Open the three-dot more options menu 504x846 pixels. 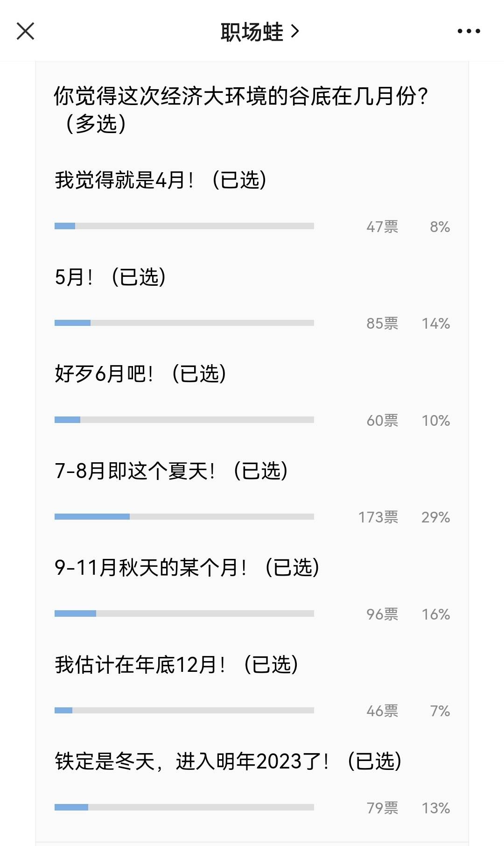pyautogui.click(x=469, y=31)
